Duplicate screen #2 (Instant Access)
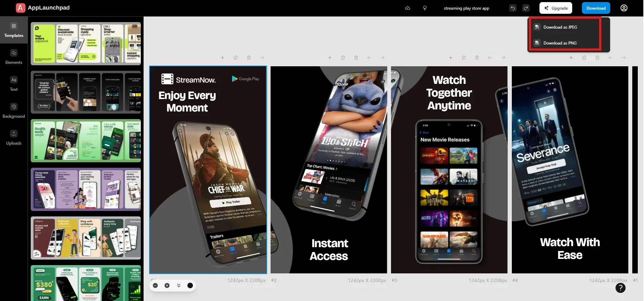Viewport: 644px width, 301px height. point(343,58)
